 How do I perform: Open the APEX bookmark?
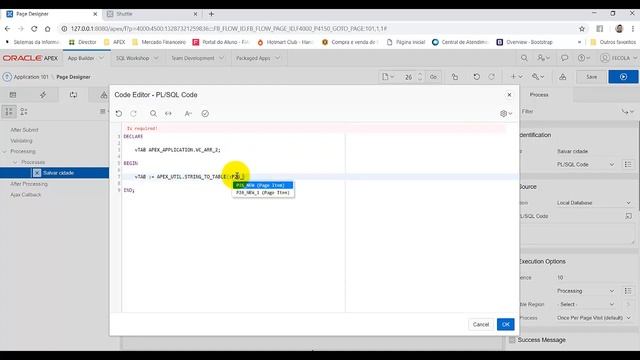pos(115,42)
